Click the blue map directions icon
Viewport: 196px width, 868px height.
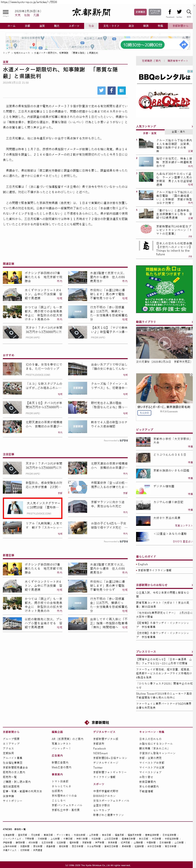pos(183,44)
